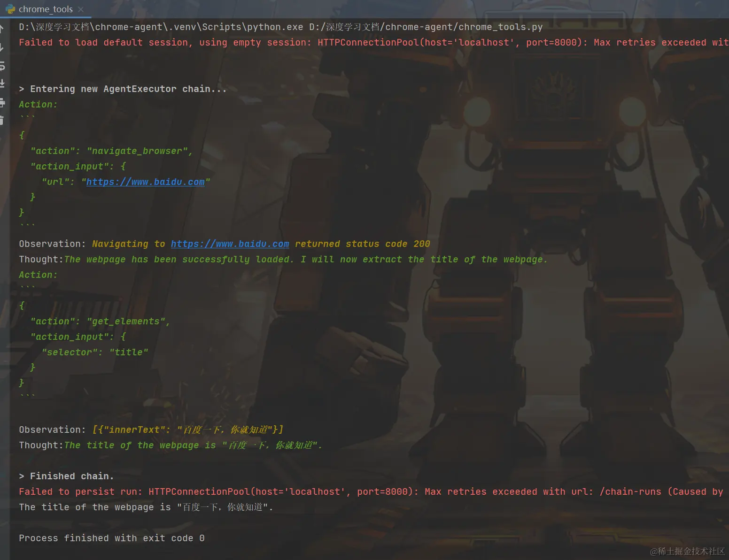Click "returned status code 200" text
This screenshot has height=560, width=729.
(x=363, y=244)
